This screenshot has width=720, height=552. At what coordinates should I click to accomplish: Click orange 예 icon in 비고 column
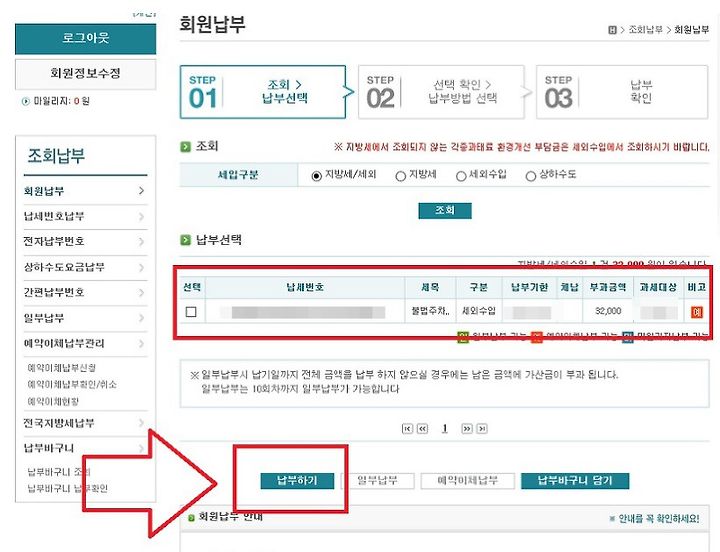tap(697, 312)
